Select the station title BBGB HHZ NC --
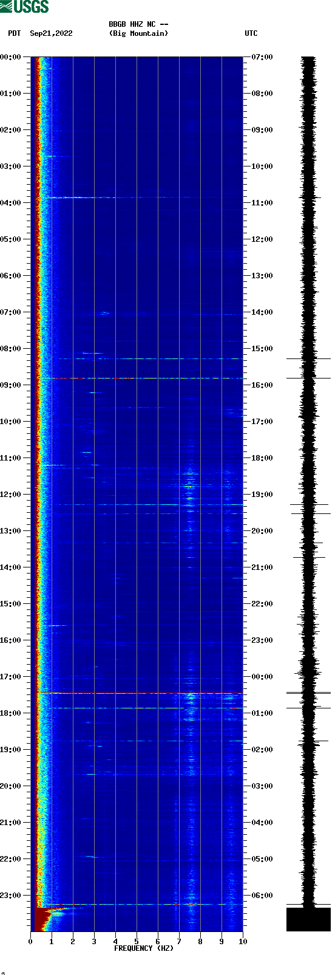Image resolution: width=335 pixels, height=980 pixels. pyautogui.click(x=138, y=24)
